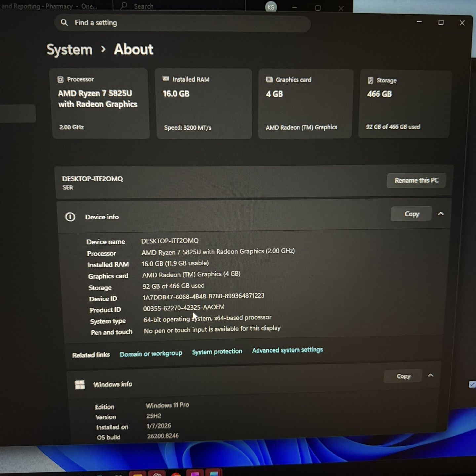Select the OS build value 26200.8246
Image resolution: width=476 pixels, height=476 pixels.
[x=163, y=436]
